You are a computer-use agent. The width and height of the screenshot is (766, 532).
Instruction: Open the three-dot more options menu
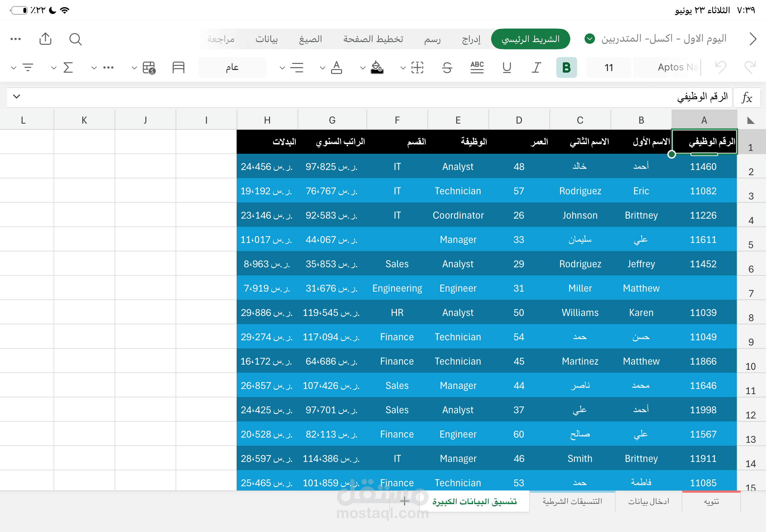pos(16,39)
